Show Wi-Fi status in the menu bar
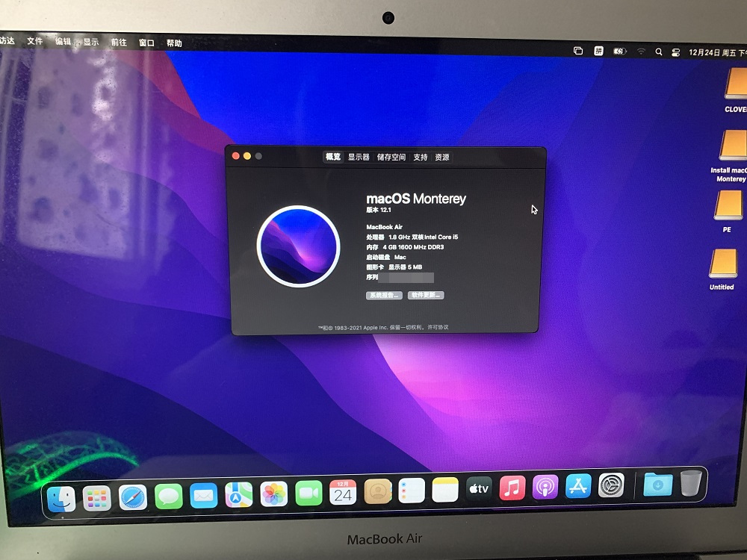This screenshot has width=747, height=560. [x=641, y=52]
